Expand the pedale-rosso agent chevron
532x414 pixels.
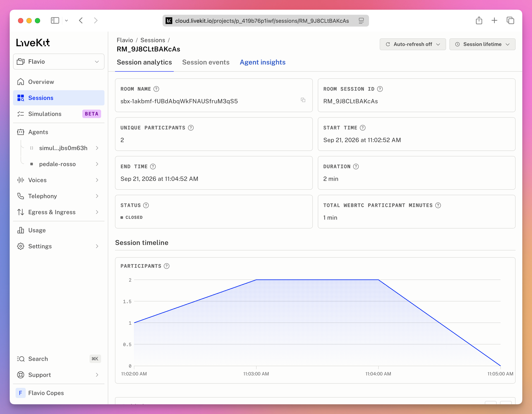(97, 164)
